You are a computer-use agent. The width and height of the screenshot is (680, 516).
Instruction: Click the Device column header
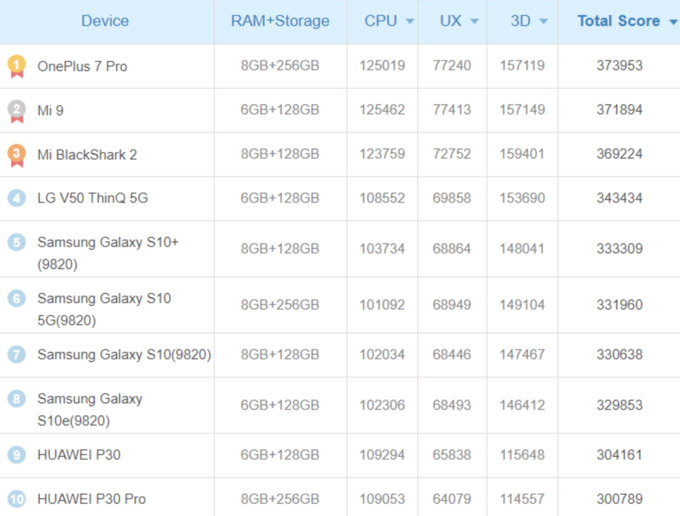(105, 21)
